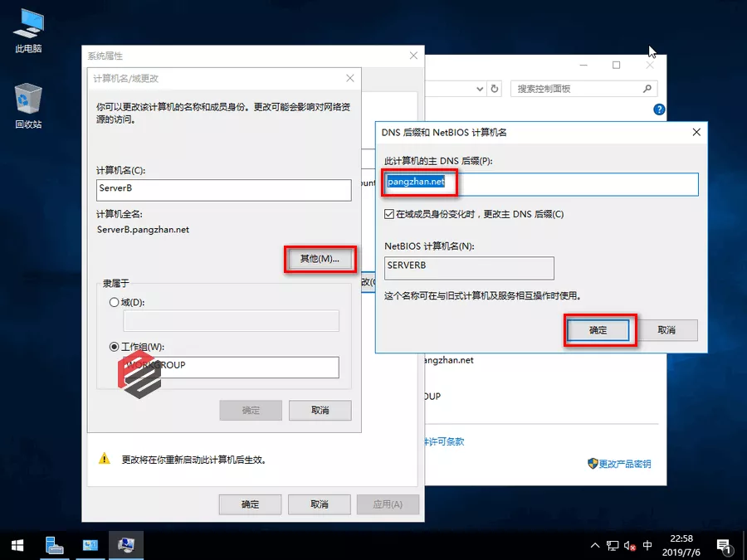This screenshot has width=747, height=560.
Task: Click the Server Manager taskbar icon
Action: tap(55, 545)
